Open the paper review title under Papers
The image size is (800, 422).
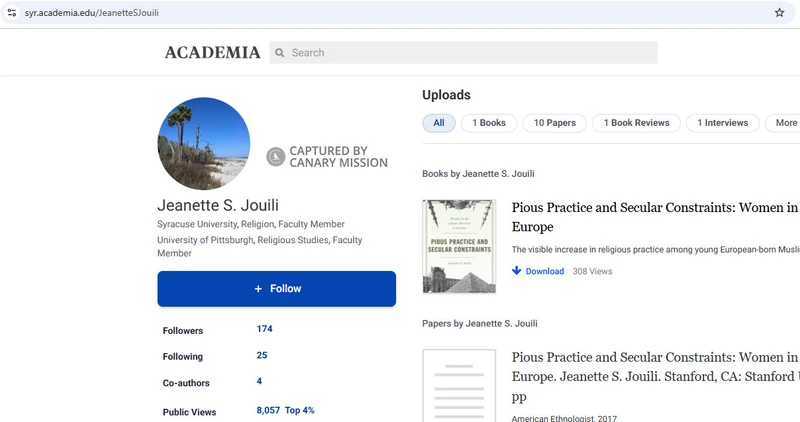[655, 377]
